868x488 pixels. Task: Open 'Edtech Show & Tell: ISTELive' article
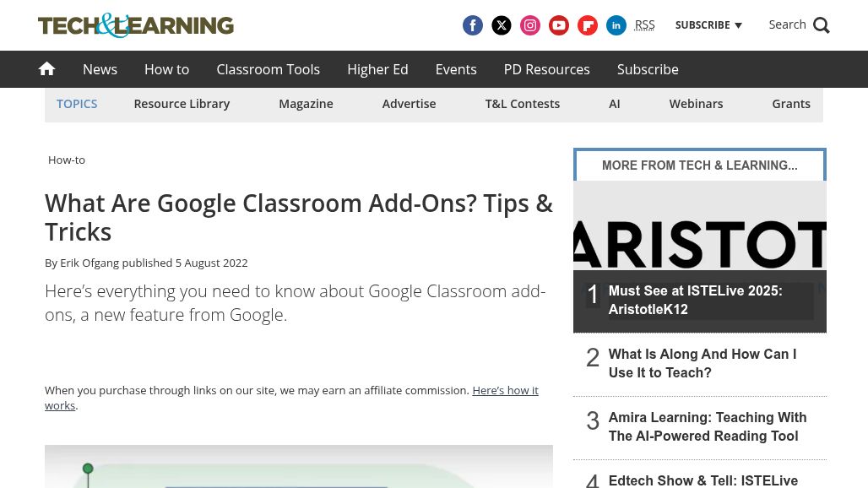point(703,480)
